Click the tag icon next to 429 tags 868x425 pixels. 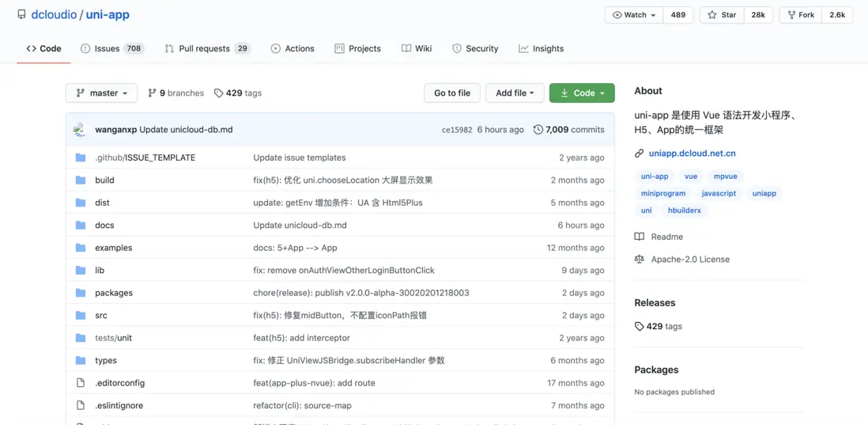tap(219, 93)
